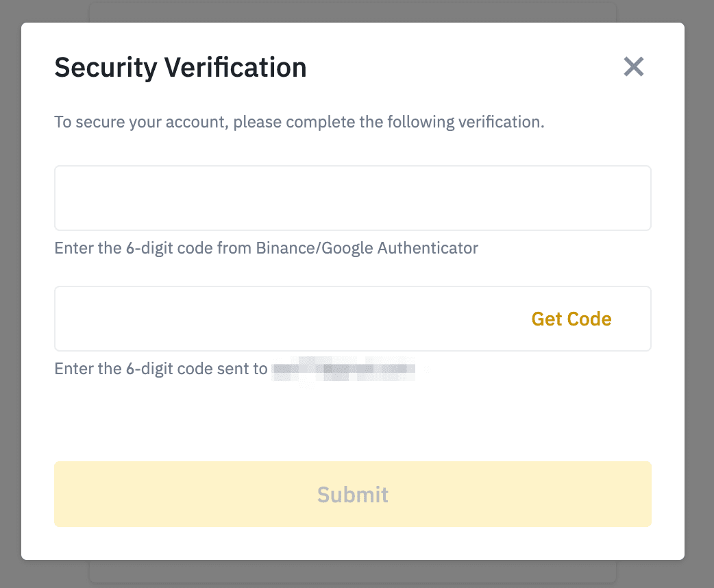Focus the emailed 6-digit code field
This screenshot has height=588, width=714.
click(288, 319)
